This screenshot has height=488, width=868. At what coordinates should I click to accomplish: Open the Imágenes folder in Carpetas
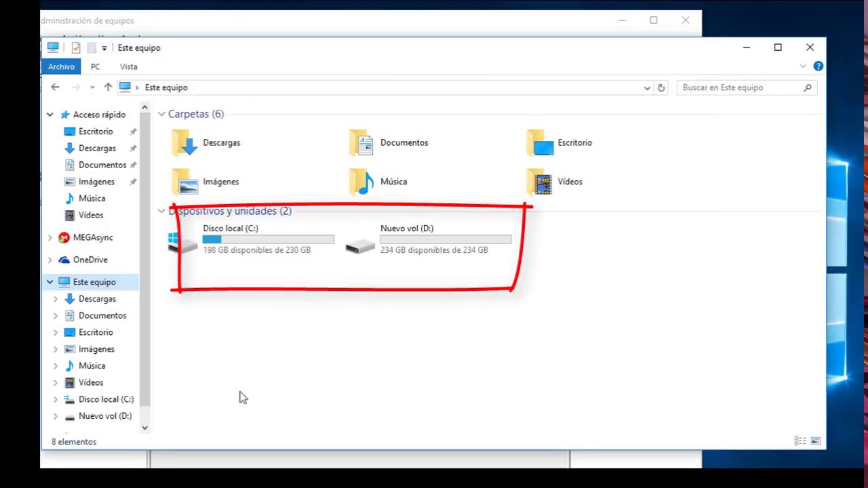[205, 182]
